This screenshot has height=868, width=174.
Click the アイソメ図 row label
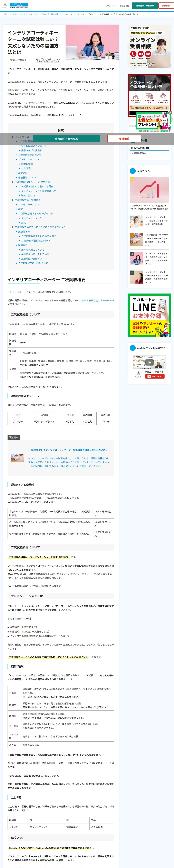14,736
